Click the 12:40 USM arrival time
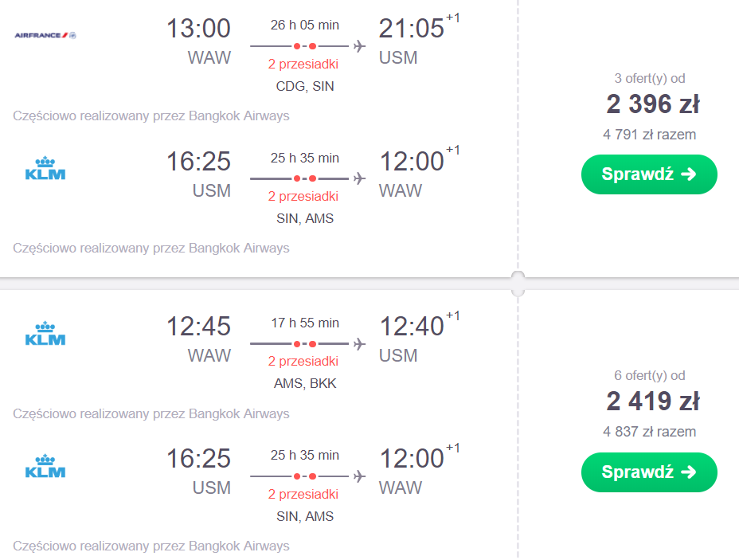The height and width of the screenshot is (560, 739). 412,326
